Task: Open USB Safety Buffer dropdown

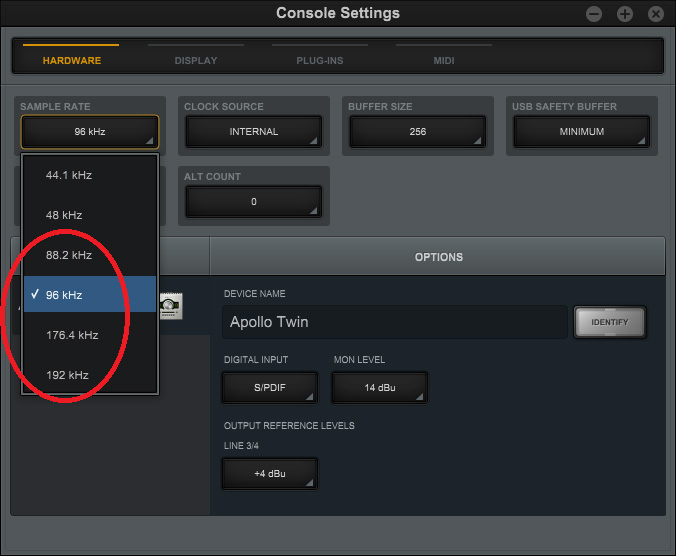Action: pyautogui.click(x=582, y=132)
